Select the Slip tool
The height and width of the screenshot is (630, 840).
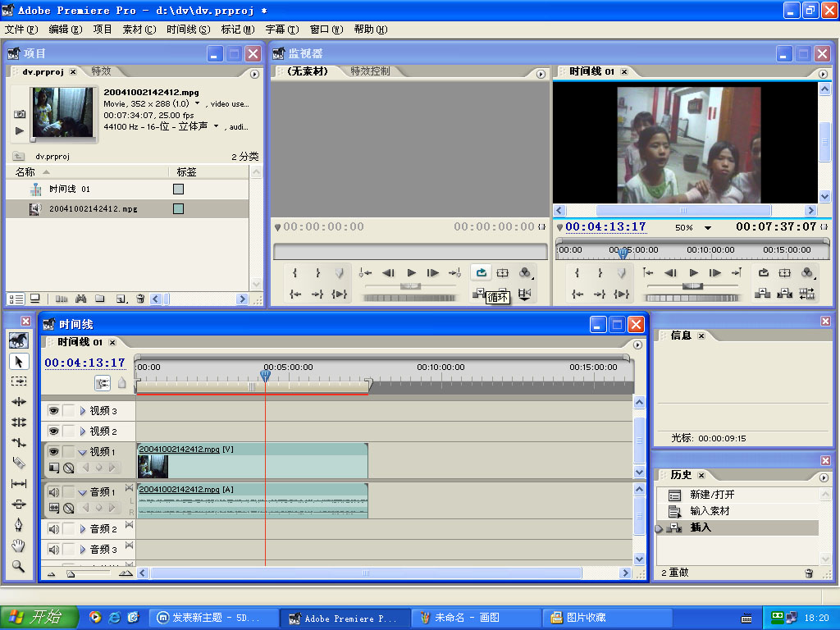click(19, 484)
